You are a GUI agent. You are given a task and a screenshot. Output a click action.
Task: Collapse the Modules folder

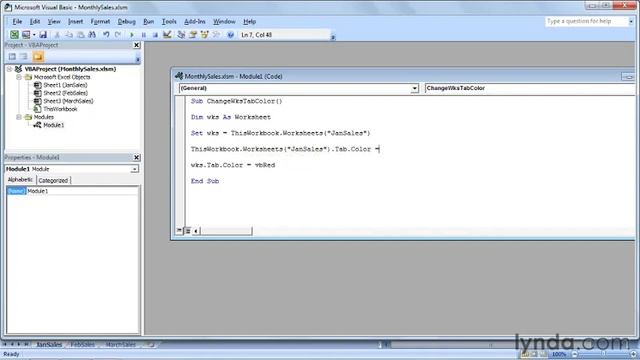(x=19, y=117)
